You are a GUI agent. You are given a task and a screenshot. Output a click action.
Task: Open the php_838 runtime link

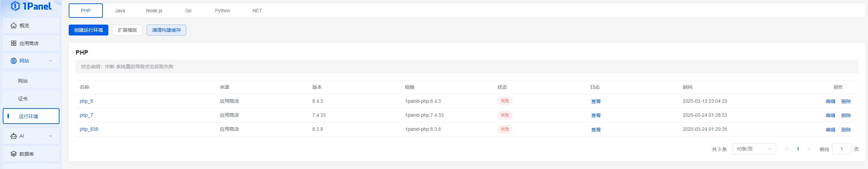click(x=89, y=129)
